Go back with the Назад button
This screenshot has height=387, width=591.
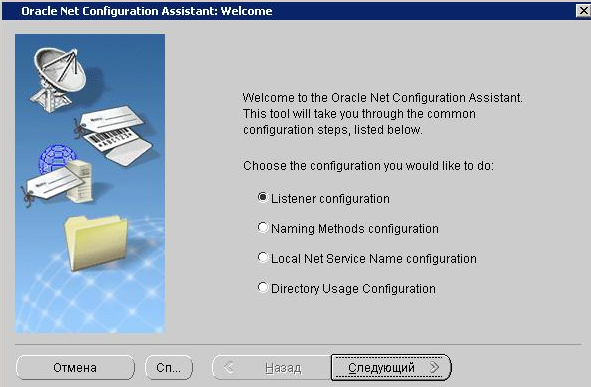click(x=271, y=367)
